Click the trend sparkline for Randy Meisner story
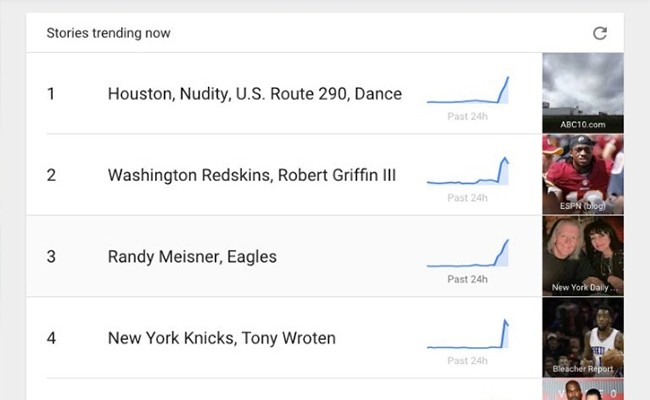Screen dimensions: 650x400 point(468,254)
